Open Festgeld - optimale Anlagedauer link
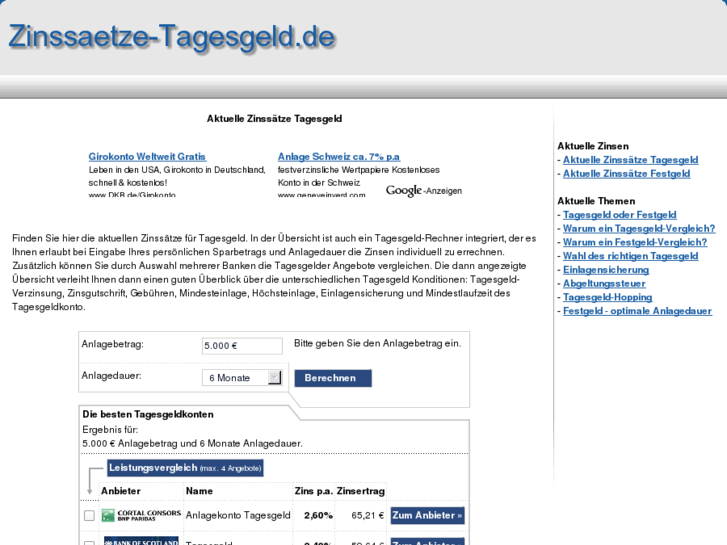Viewport: 727px width, 545px height. [x=637, y=311]
